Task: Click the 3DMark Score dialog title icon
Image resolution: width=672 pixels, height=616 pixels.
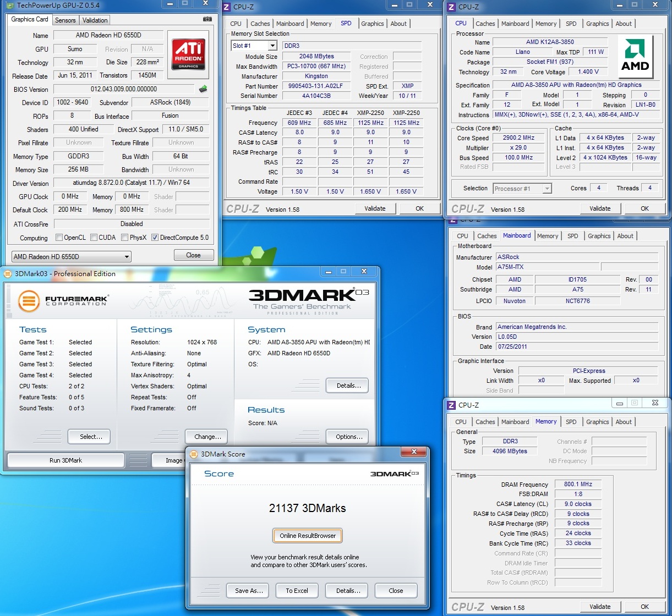Action: coord(193,454)
